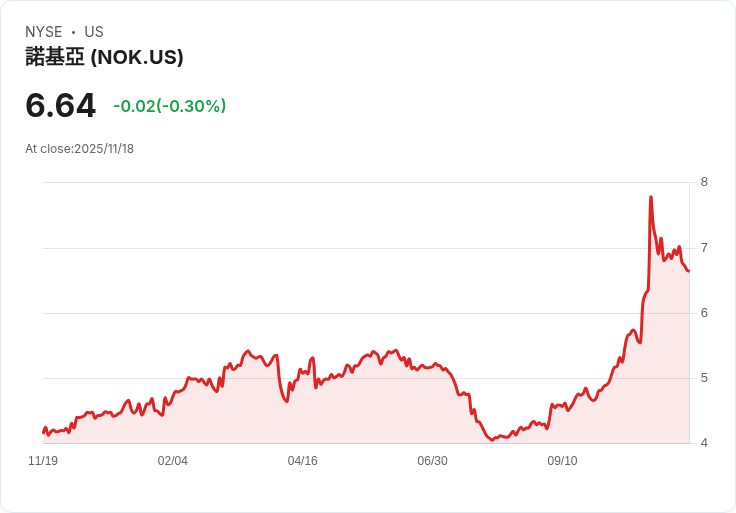736x513 pixels.
Task: Select the 09/10 date on the time axis
Action: tap(562, 461)
